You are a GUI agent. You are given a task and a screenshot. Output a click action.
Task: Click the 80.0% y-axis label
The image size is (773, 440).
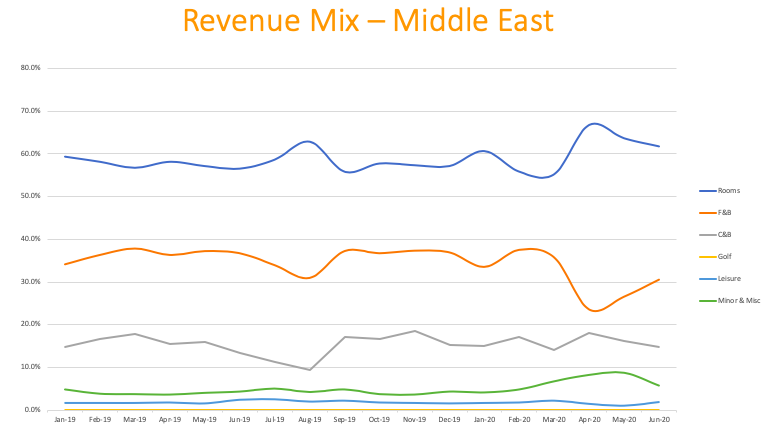click(x=31, y=68)
